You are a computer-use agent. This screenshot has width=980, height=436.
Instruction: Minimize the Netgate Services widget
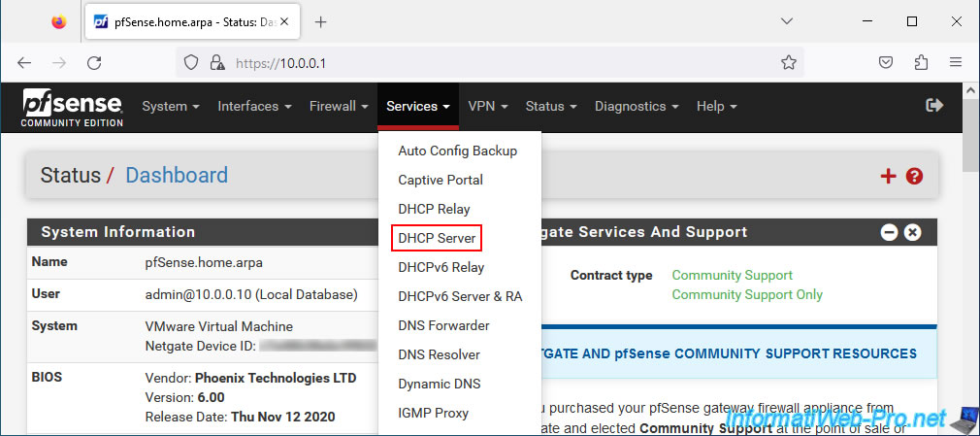(x=889, y=233)
